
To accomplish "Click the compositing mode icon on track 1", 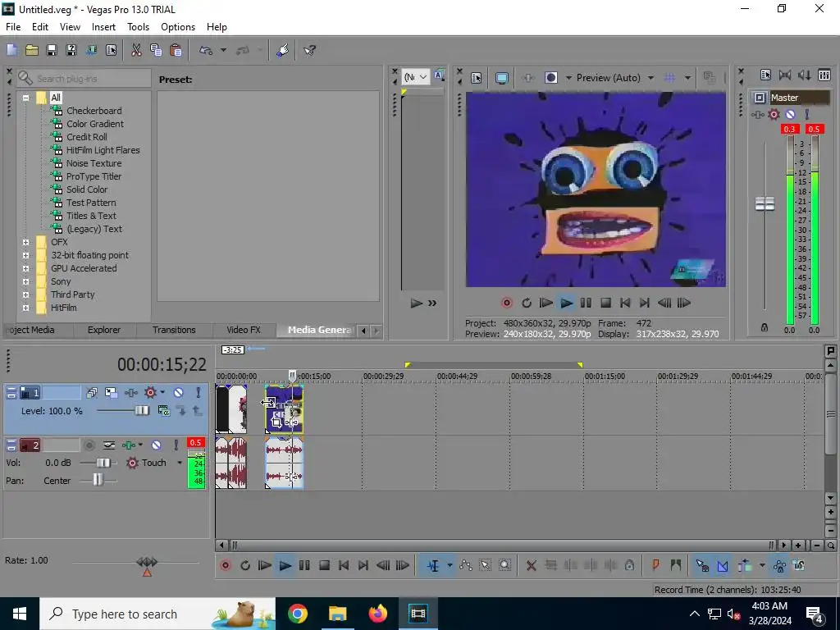I will coord(164,411).
